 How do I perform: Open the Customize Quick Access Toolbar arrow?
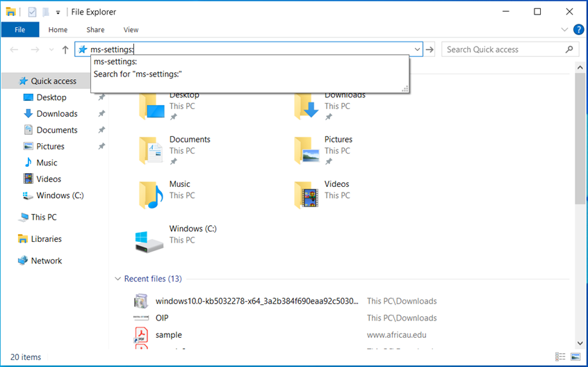(58, 13)
